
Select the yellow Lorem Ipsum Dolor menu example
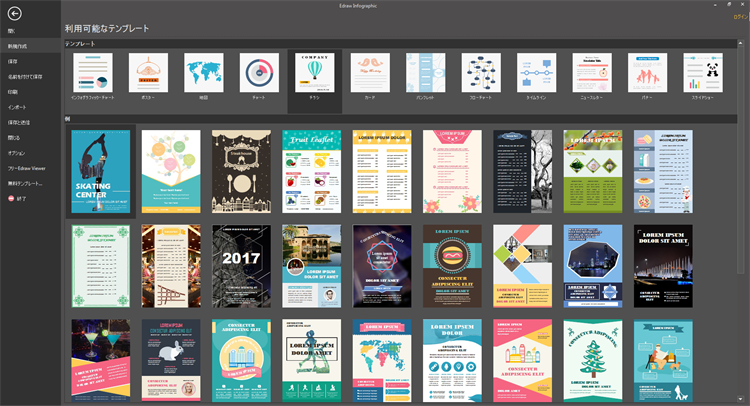point(382,172)
